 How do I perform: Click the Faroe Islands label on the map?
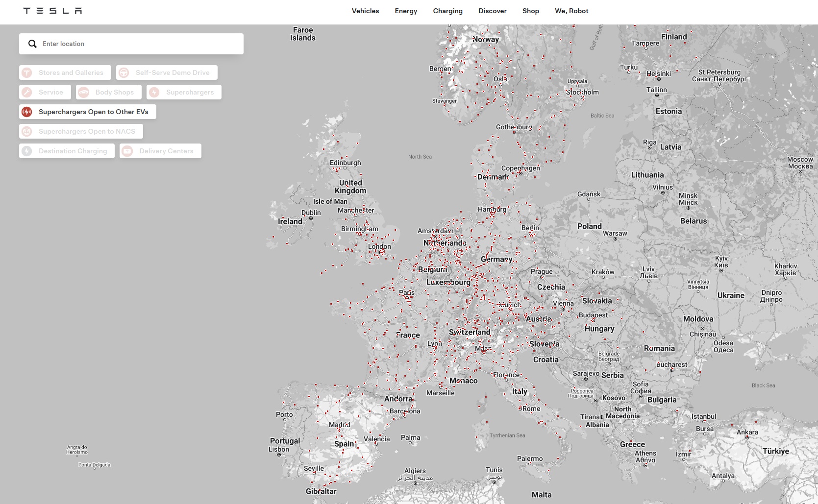[303, 34]
